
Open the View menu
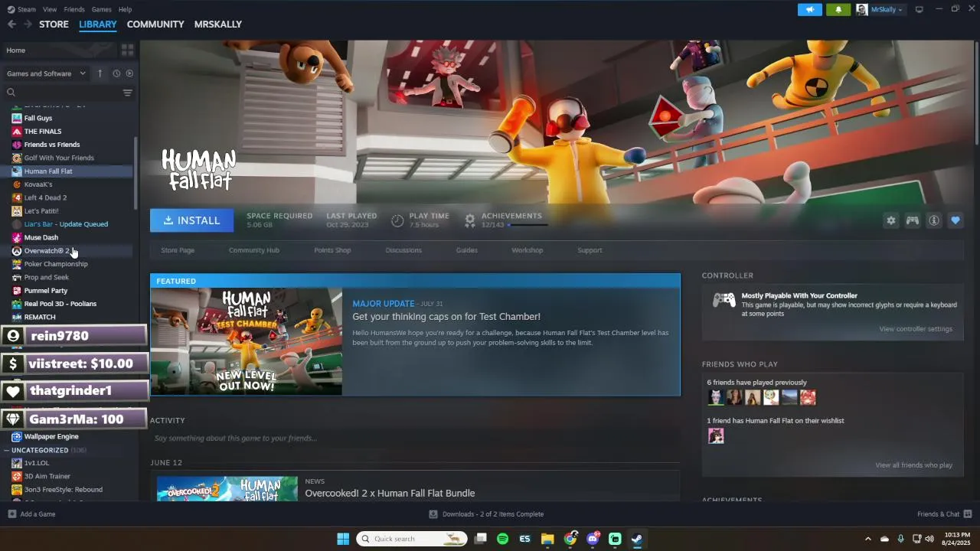(50, 9)
